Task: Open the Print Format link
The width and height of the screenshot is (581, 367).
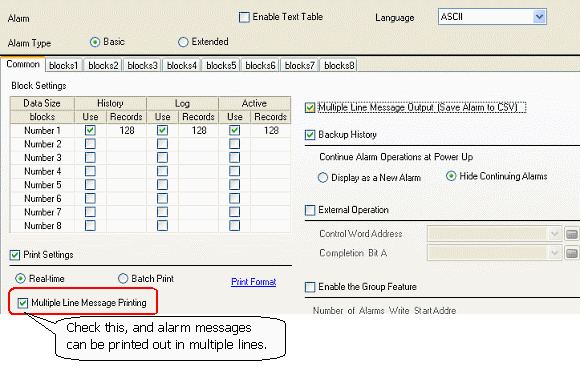Action: click(x=253, y=282)
